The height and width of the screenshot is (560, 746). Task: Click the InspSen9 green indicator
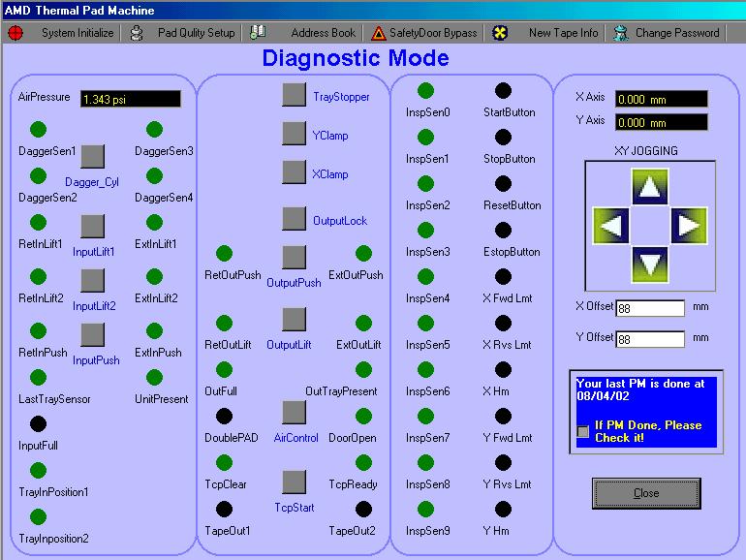426,509
